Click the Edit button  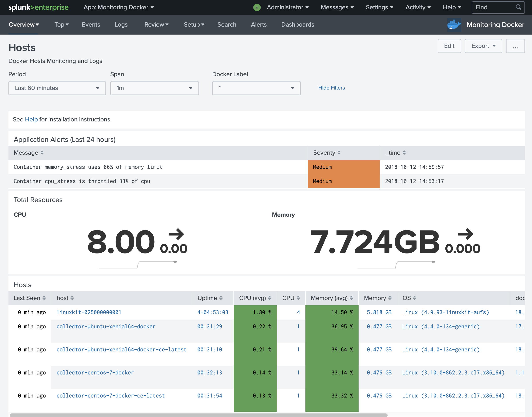(449, 46)
